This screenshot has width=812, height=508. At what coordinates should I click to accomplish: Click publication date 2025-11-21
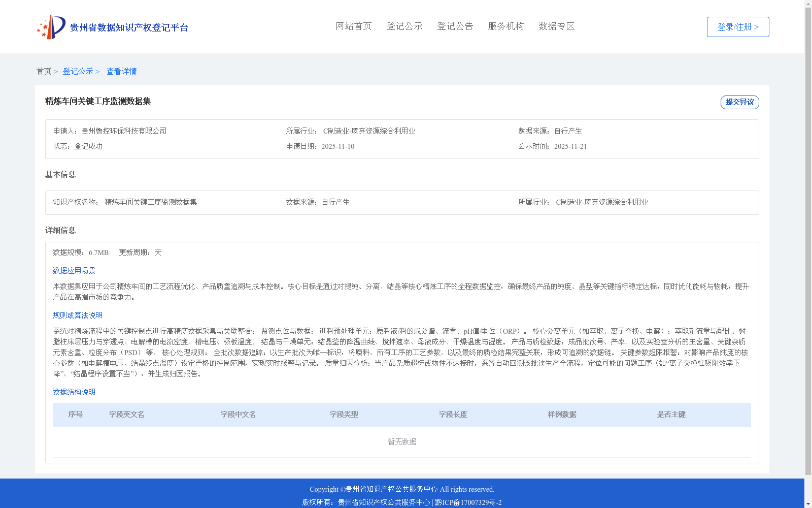pos(570,146)
